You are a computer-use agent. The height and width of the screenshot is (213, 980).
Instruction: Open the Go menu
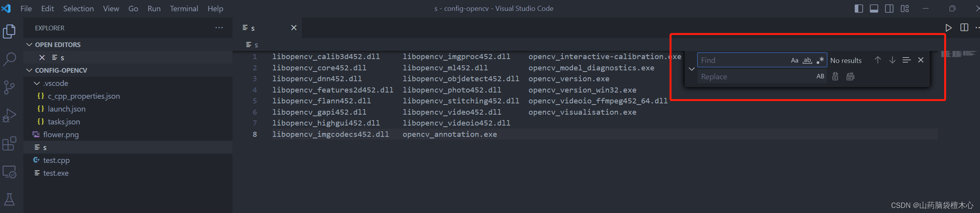pyautogui.click(x=133, y=9)
